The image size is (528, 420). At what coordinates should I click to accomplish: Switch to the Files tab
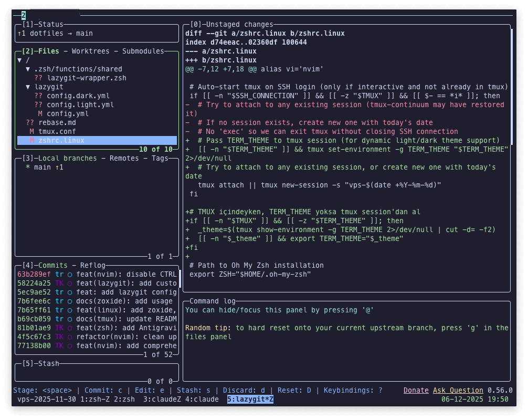(48, 51)
